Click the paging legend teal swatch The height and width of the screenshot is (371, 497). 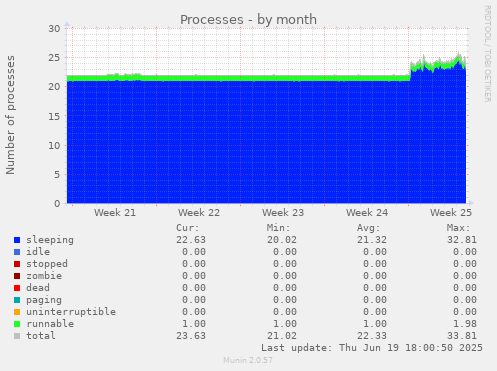[x=17, y=300]
